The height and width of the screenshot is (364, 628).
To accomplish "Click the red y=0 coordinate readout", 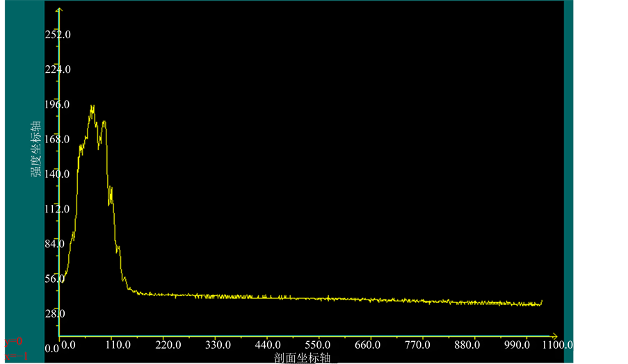I will coord(14,341).
